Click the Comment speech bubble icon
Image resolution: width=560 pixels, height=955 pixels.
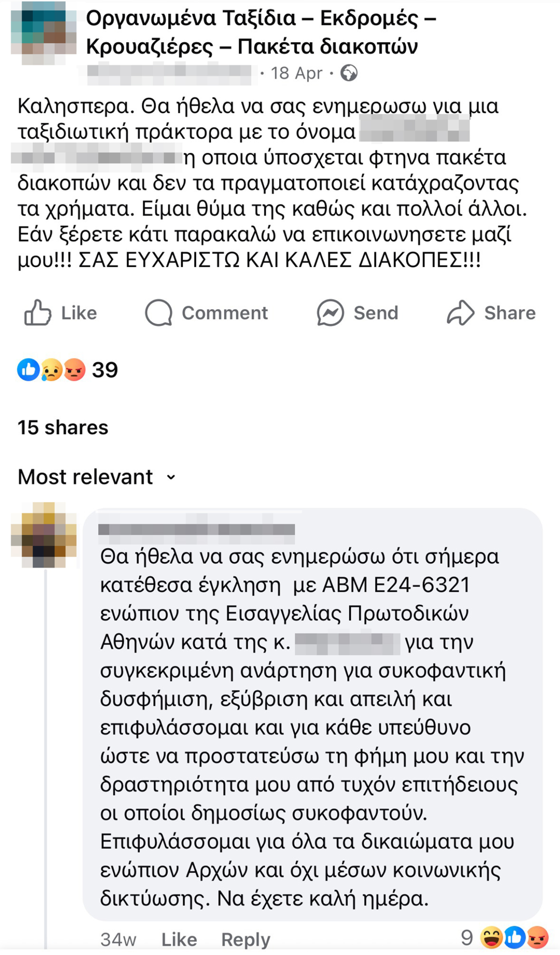tap(159, 313)
